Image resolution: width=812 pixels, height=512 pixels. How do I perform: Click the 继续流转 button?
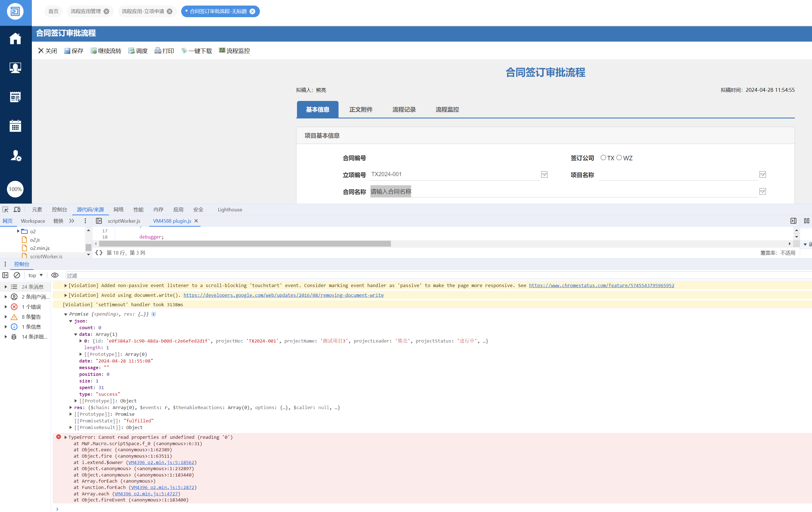pyautogui.click(x=106, y=51)
